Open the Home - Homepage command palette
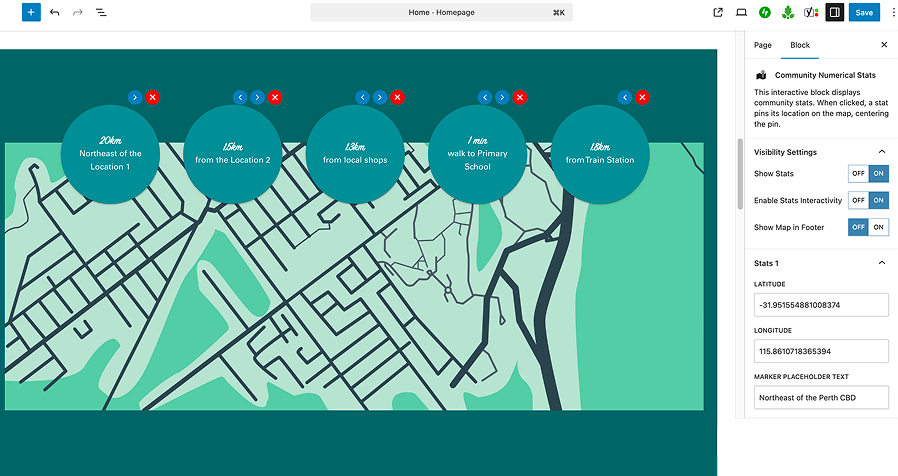The image size is (898, 476). coord(442,12)
